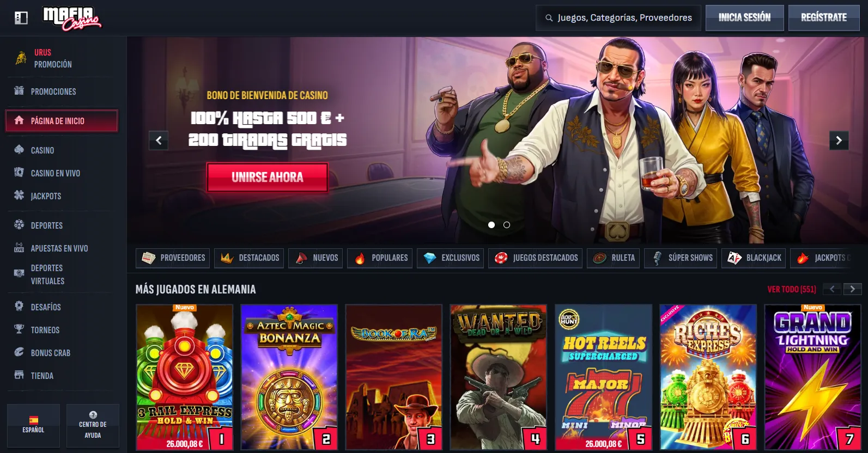Open Wanted Dead or a Wild game

499,377
